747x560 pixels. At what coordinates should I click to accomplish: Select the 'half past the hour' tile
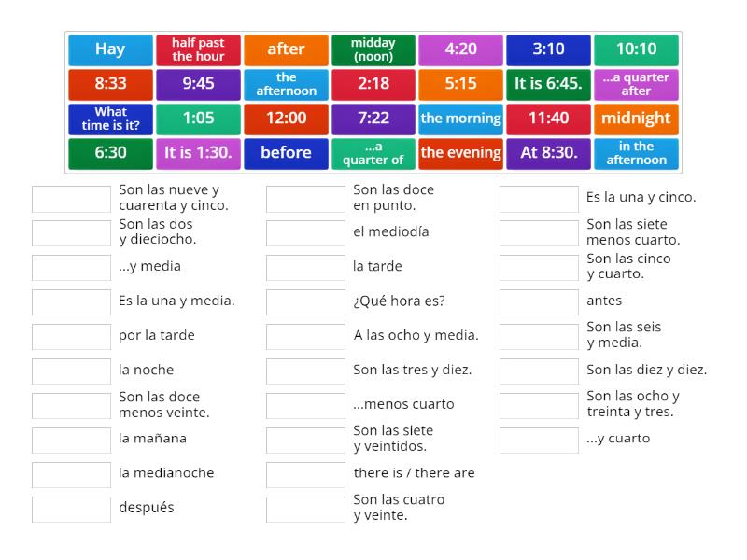198,49
